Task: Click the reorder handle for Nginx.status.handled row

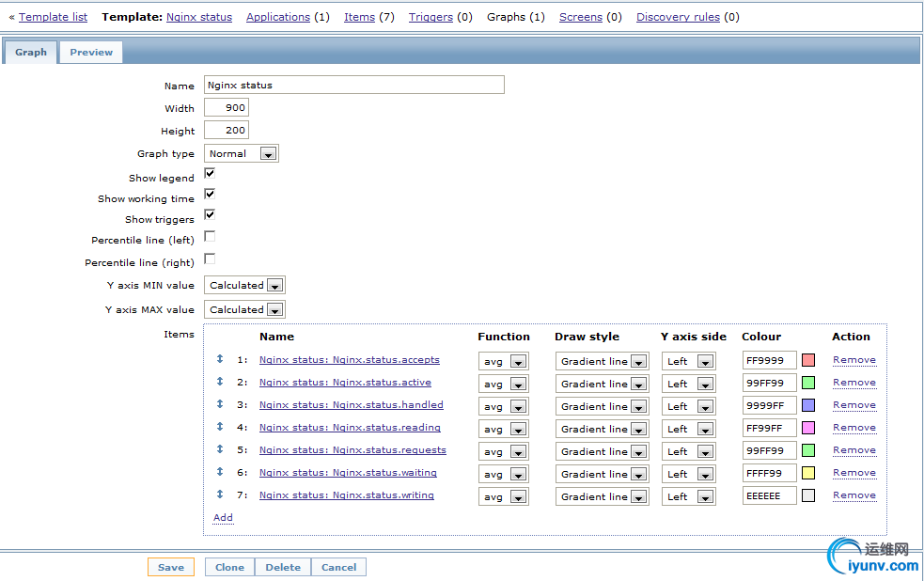Action: click(x=220, y=403)
